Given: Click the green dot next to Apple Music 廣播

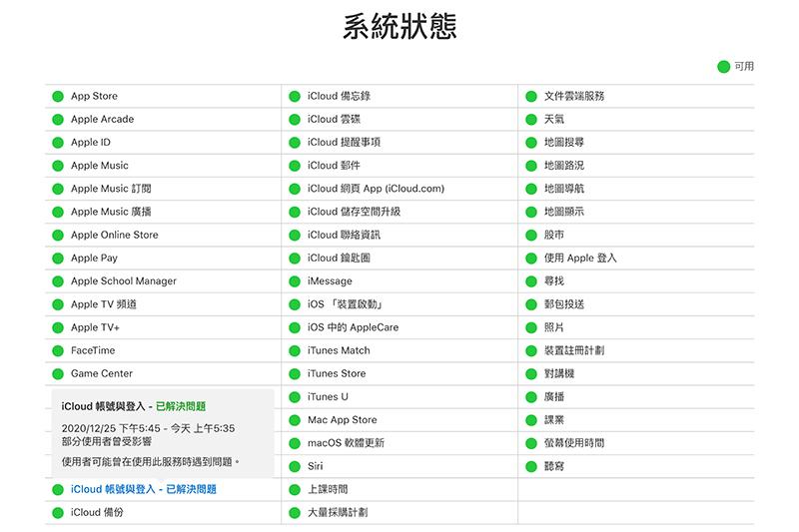Looking at the screenshot, I should [56, 213].
